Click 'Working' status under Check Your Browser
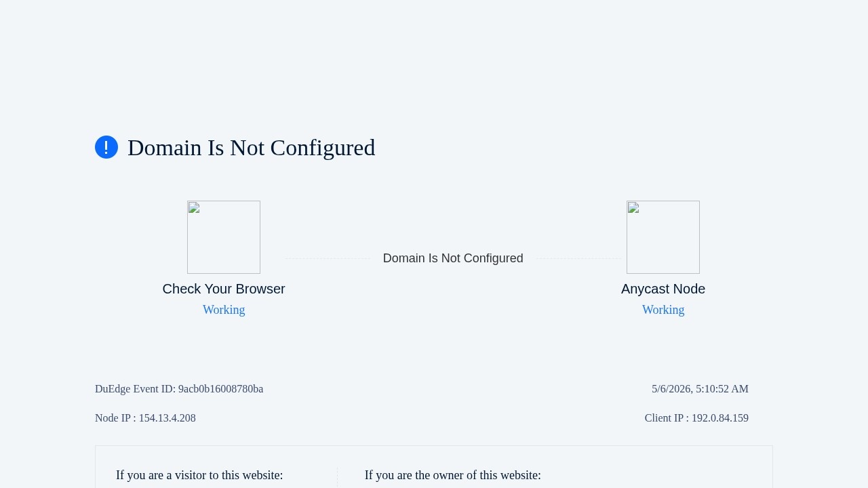Viewport: 868px width, 488px height. (x=224, y=310)
